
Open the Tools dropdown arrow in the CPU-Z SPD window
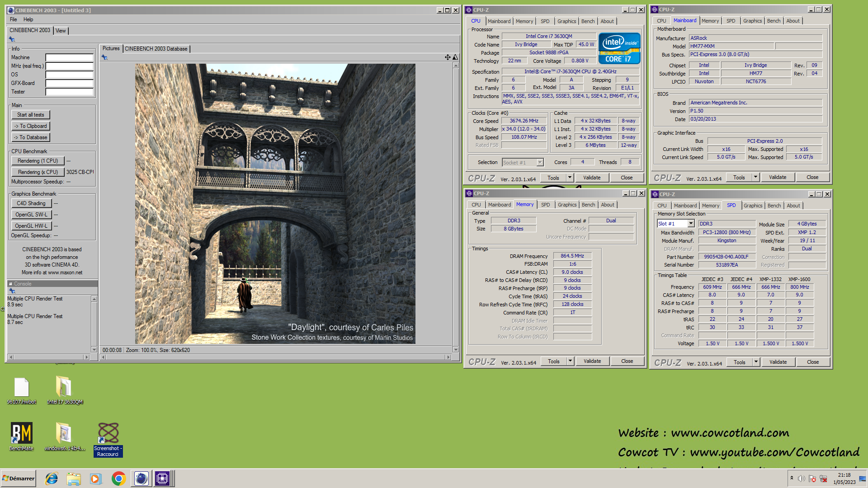coord(756,362)
